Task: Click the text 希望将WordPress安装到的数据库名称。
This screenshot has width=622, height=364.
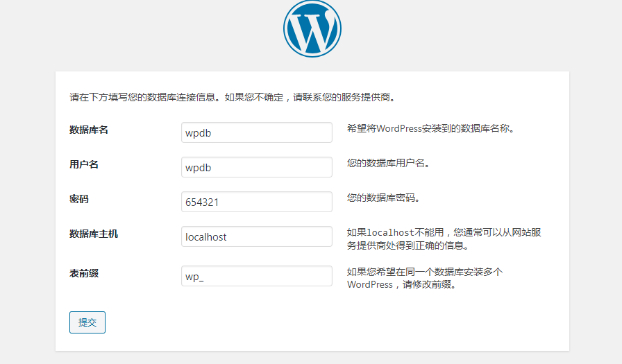Action: (430, 128)
